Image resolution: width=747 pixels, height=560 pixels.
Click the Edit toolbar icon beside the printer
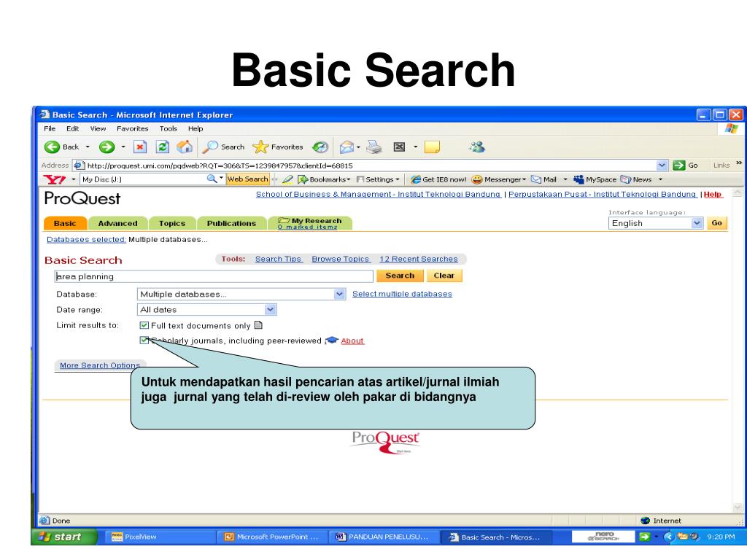[399, 147]
